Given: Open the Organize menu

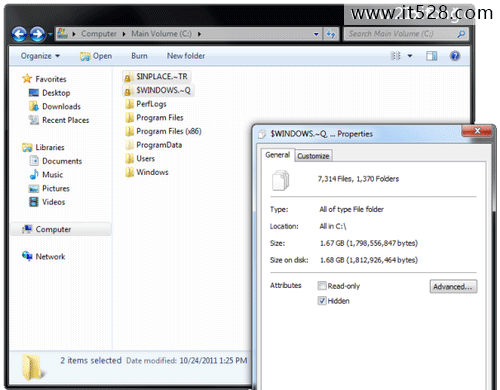Looking at the screenshot, I should pos(40,56).
